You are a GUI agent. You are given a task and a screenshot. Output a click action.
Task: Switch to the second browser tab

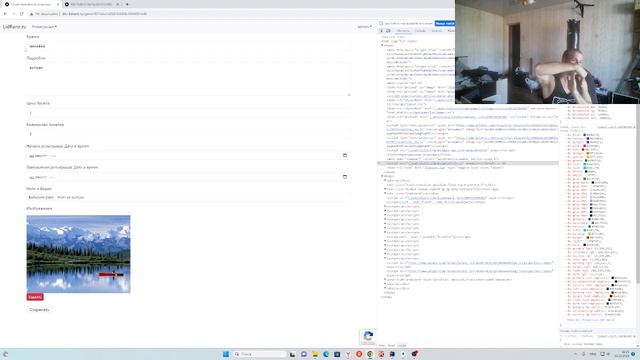point(91,4)
